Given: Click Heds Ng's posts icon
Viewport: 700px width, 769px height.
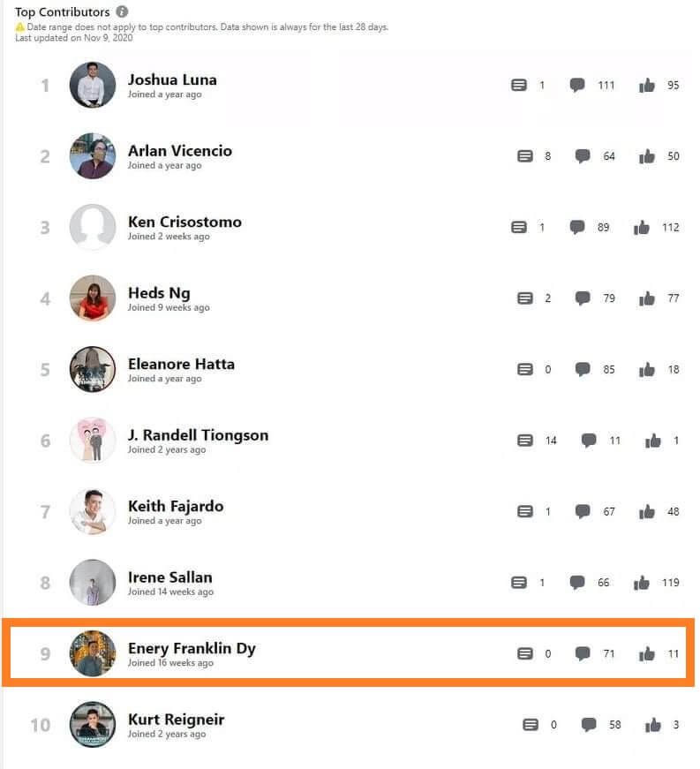Looking at the screenshot, I should click(524, 298).
